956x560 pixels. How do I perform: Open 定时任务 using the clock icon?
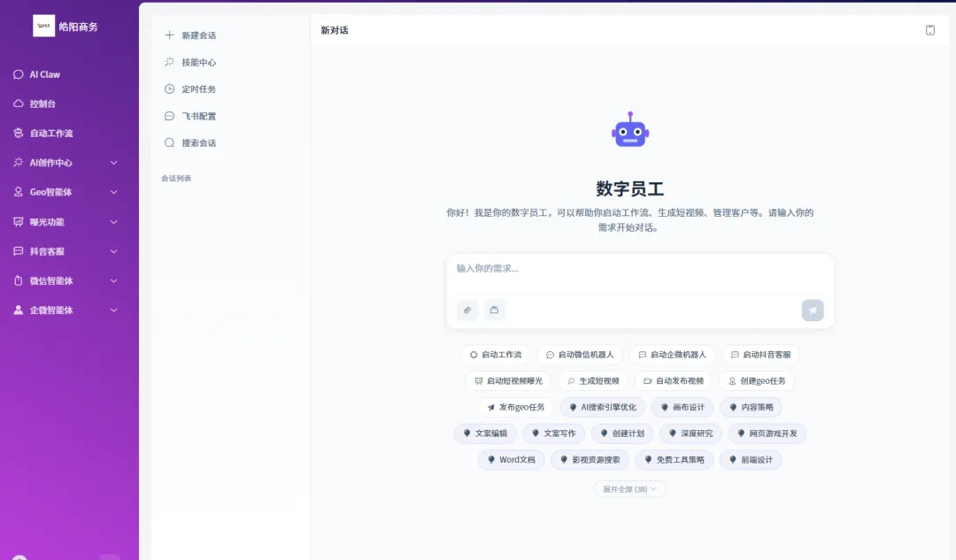(192, 88)
